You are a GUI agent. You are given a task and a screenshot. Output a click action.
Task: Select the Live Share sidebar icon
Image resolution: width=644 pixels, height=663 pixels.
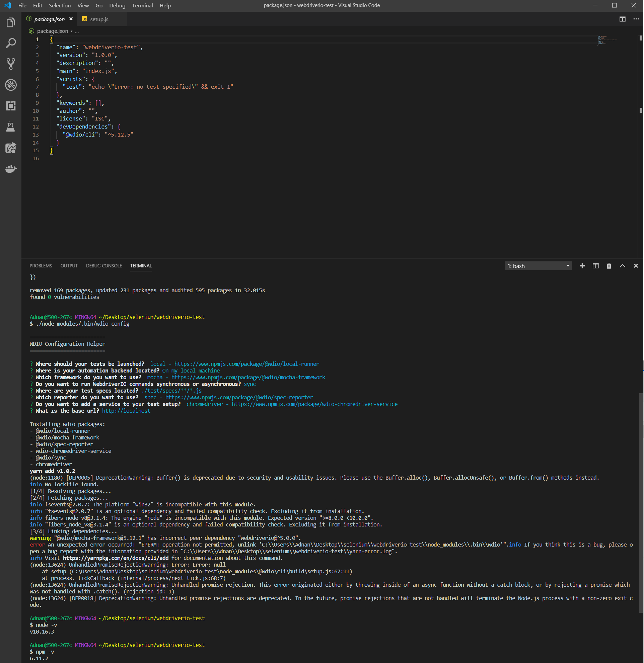pyautogui.click(x=11, y=148)
